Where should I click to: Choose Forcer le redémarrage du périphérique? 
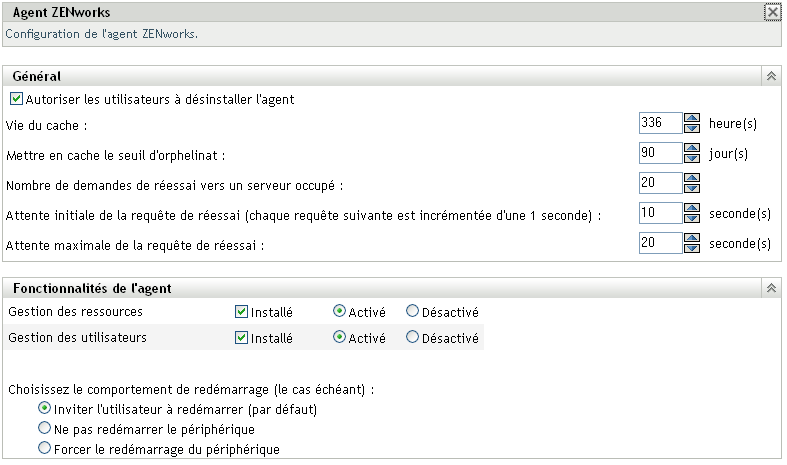tap(44, 449)
